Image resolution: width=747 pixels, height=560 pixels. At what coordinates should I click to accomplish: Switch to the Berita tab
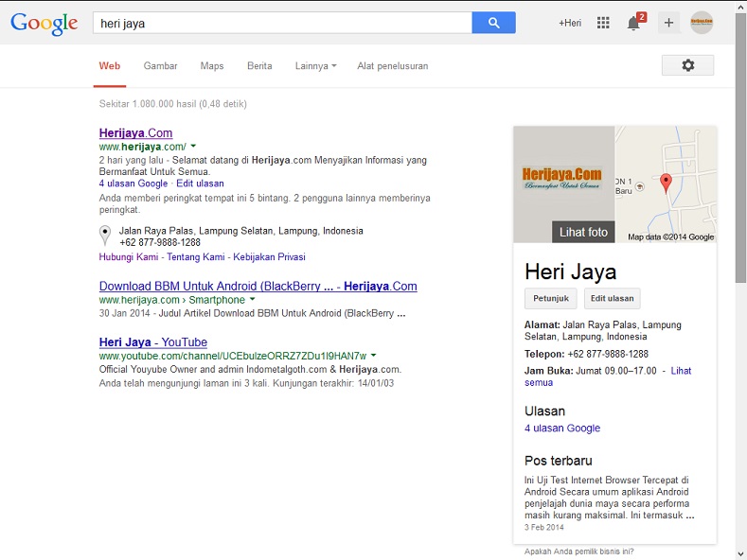point(259,66)
